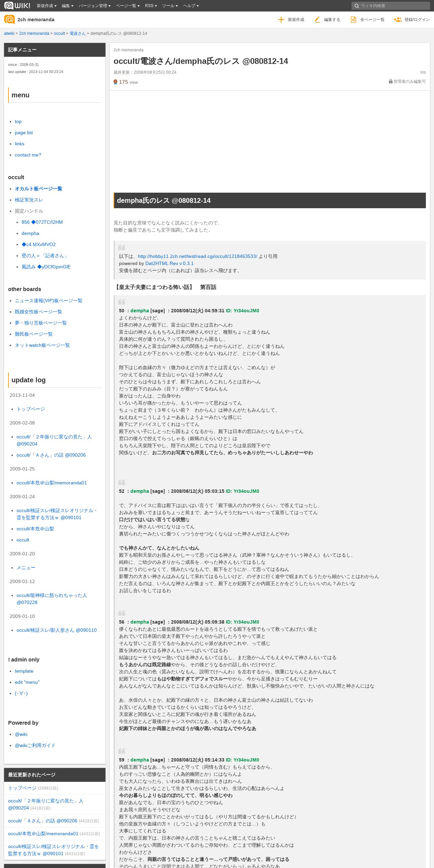Viewport: 434px width, 868px height.
Task: Open the template link under admin only
Action: coord(24,671)
